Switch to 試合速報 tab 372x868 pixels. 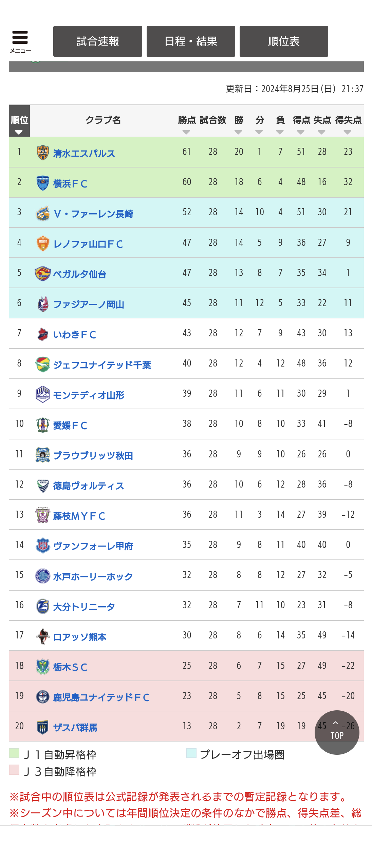(98, 41)
